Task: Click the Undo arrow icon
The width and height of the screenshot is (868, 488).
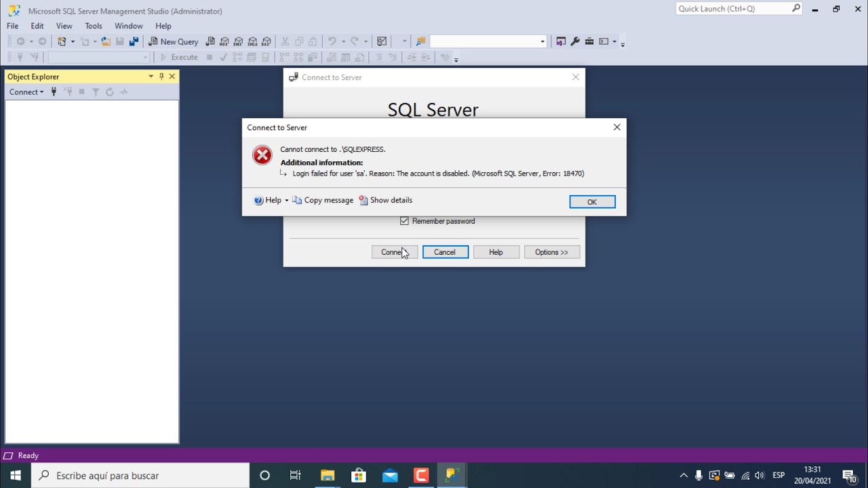Action: pyautogui.click(x=332, y=41)
